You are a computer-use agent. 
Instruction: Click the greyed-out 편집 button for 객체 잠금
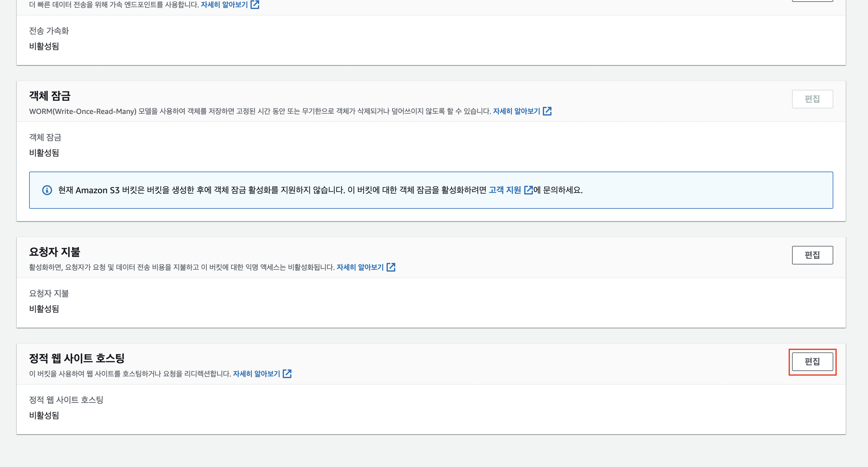pyautogui.click(x=812, y=99)
